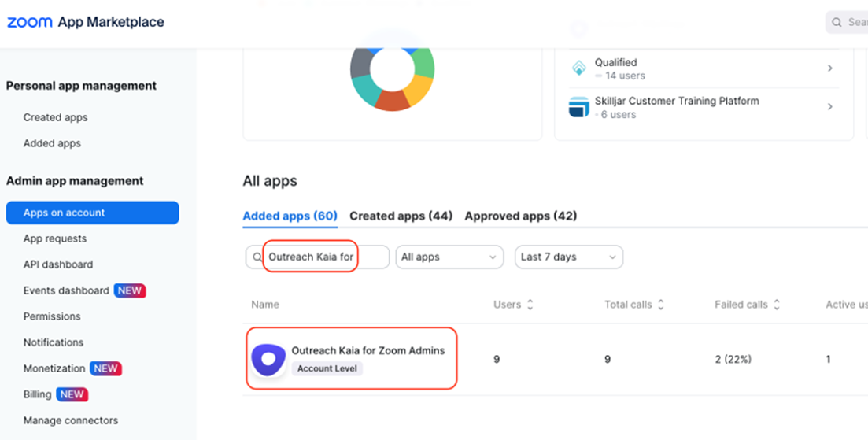Click the Failed calls header label
The image size is (868, 440).
click(x=741, y=305)
